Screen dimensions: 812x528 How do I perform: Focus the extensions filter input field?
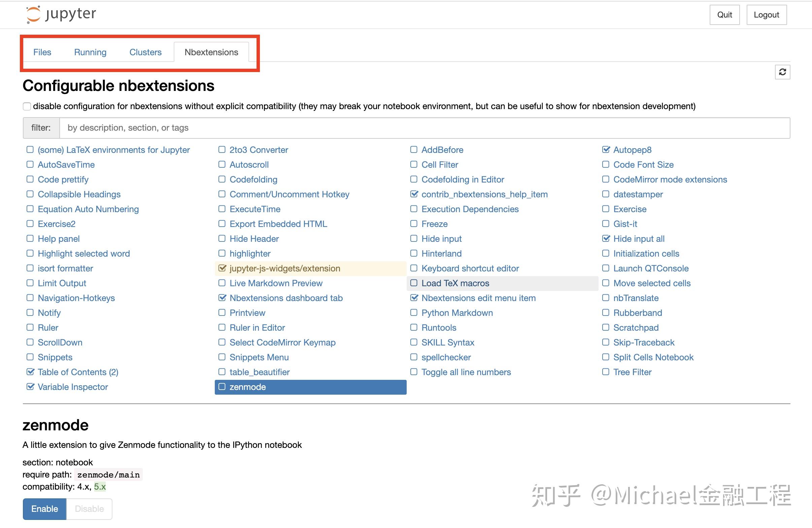point(425,128)
